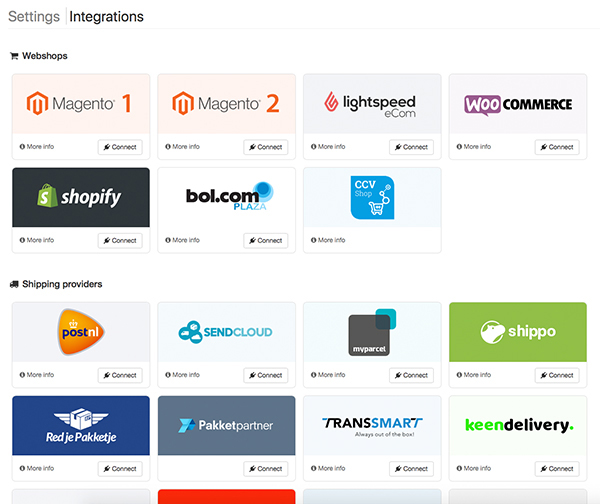The width and height of the screenshot is (600, 504).
Task: Connect the Magento 2 webshop
Action: pos(266,147)
